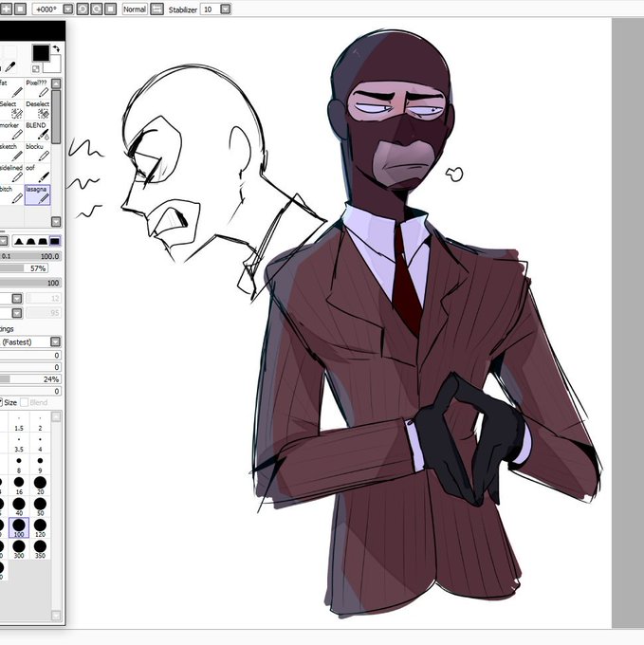Select the blocku brush tool
This screenshot has height=645, width=644.
click(x=37, y=152)
